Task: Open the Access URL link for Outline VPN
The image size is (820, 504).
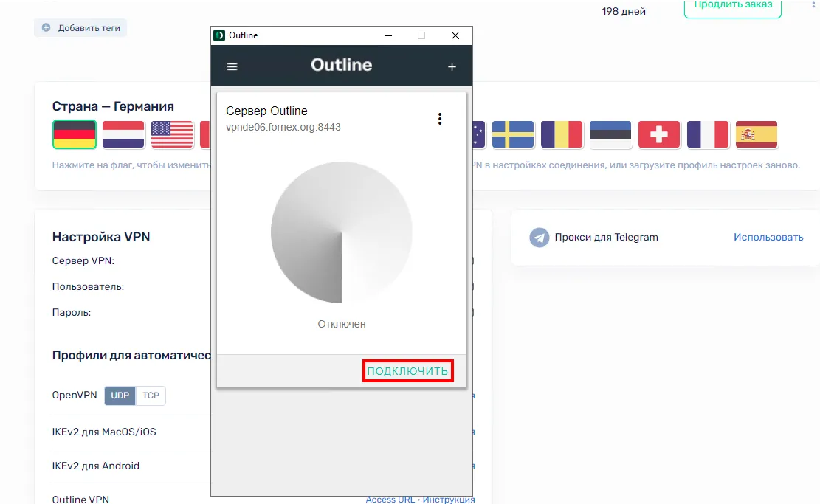Action: (390, 500)
